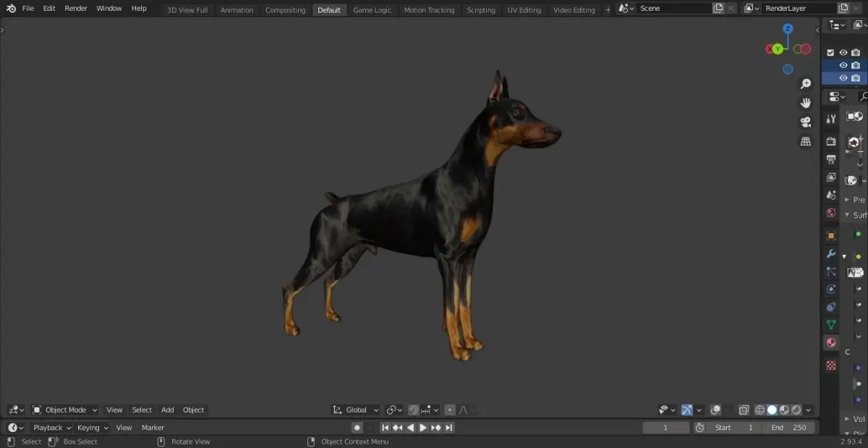Image resolution: width=868 pixels, height=448 pixels.
Task: Open the Playback dropdown in the timeline
Action: [51, 428]
